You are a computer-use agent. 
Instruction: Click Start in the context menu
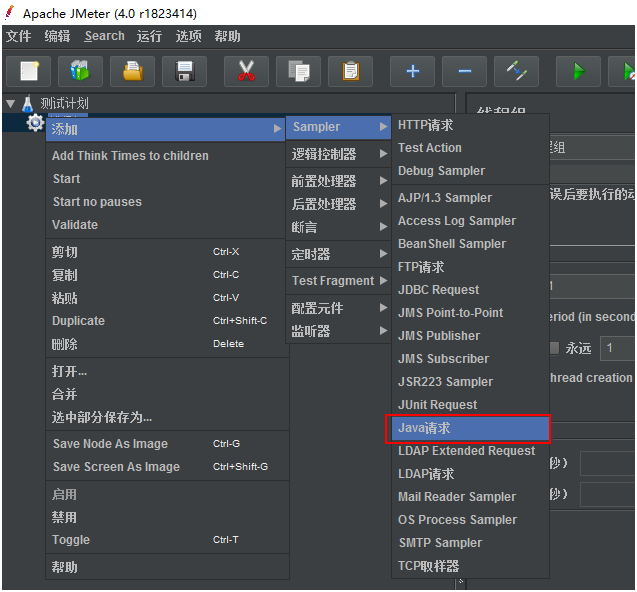point(165,179)
